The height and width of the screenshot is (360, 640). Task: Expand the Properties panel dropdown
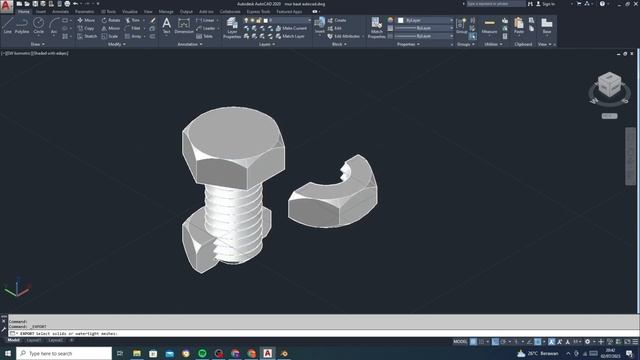[x=408, y=44]
